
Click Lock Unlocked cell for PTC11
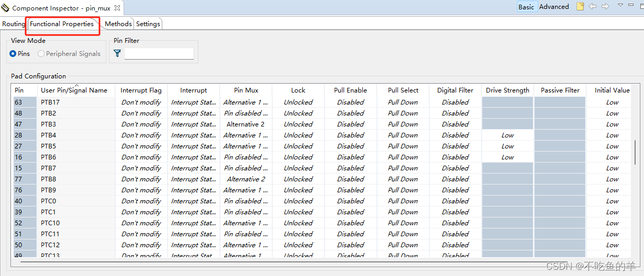298,234
